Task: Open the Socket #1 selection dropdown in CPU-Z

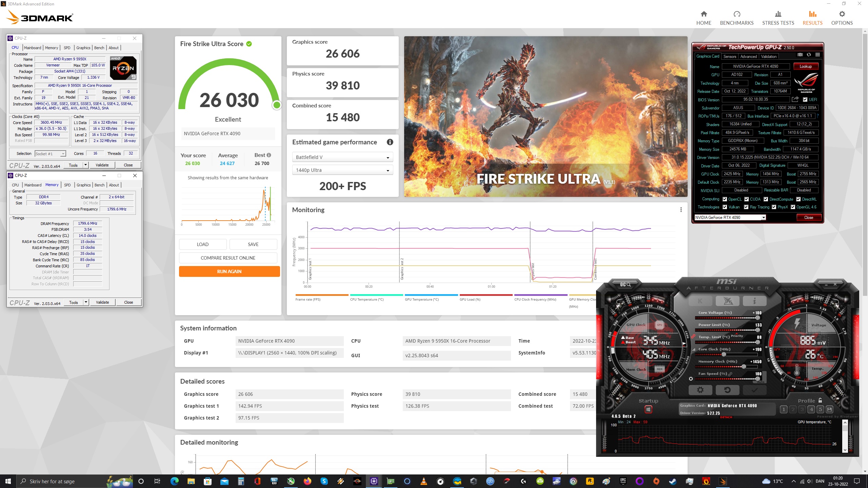Action: pos(50,154)
